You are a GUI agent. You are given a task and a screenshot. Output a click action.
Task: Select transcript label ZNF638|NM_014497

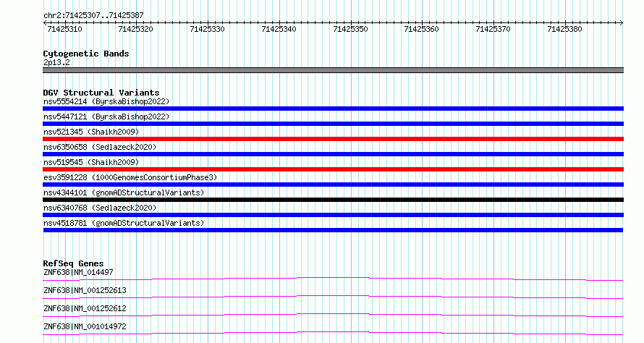[x=78, y=272]
